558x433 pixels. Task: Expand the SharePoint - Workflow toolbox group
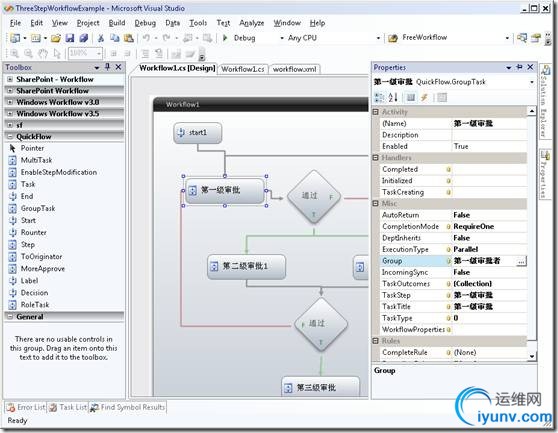[10, 79]
